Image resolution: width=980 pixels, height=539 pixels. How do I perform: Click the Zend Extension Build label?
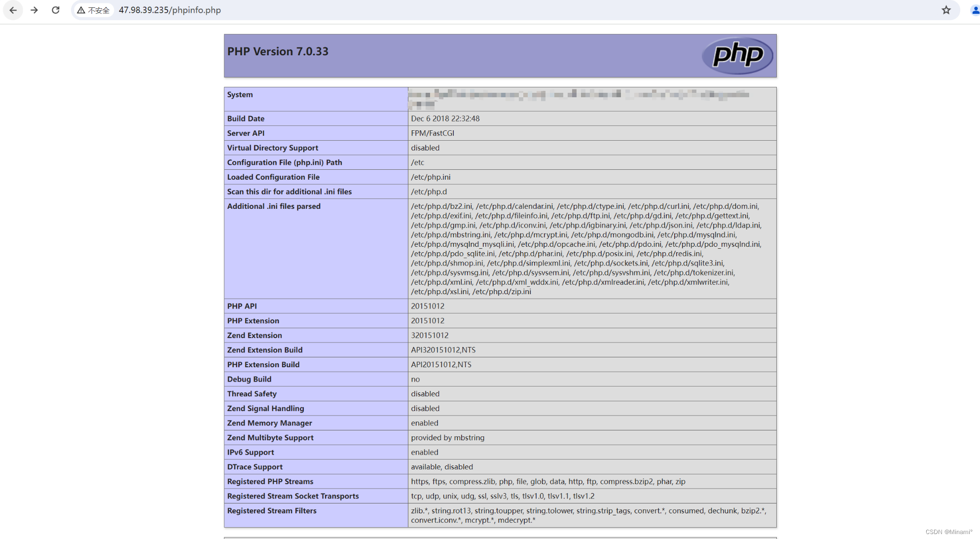[265, 350]
